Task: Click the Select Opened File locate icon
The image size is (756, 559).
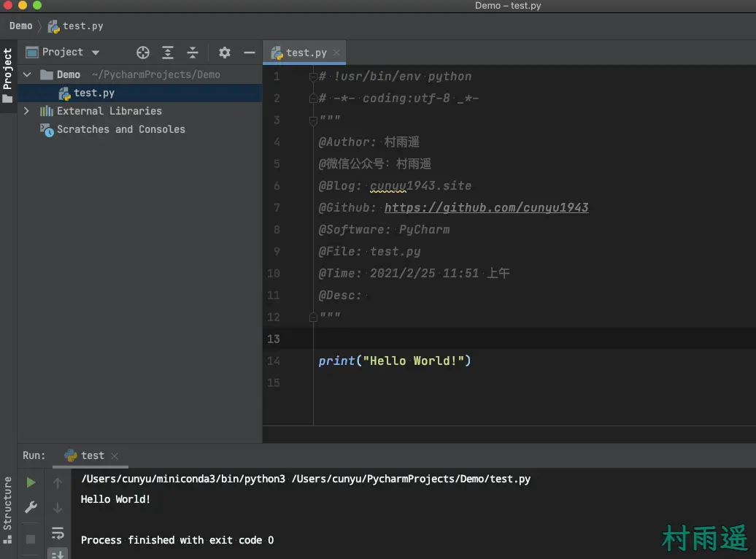Action: point(143,53)
